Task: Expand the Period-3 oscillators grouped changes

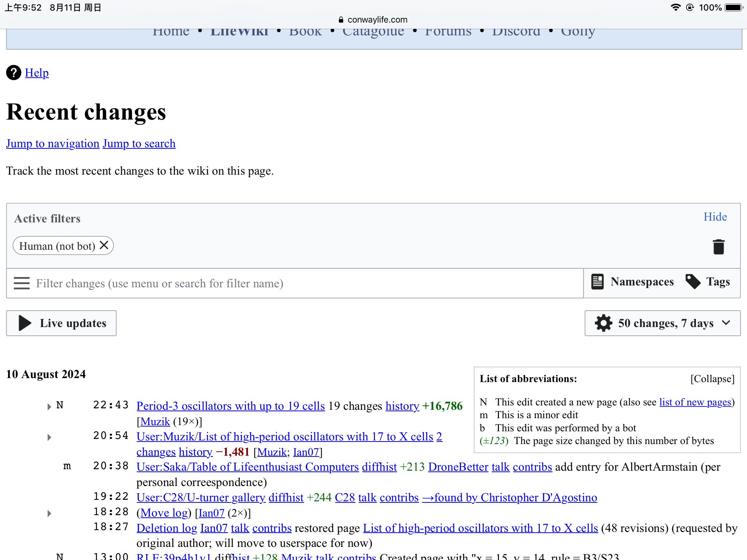Action: tap(49, 407)
